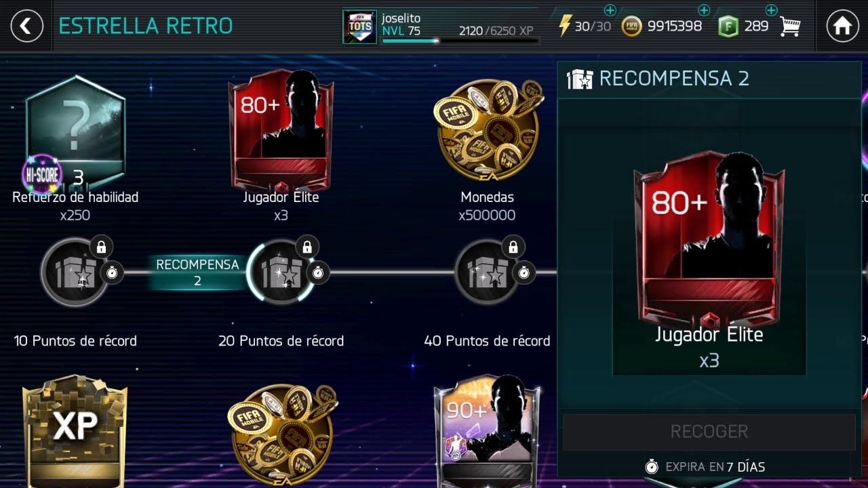Open joselito TOTS profile badge
The height and width of the screenshot is (488, 868).
pyautogui.click(x=359, y=27)
